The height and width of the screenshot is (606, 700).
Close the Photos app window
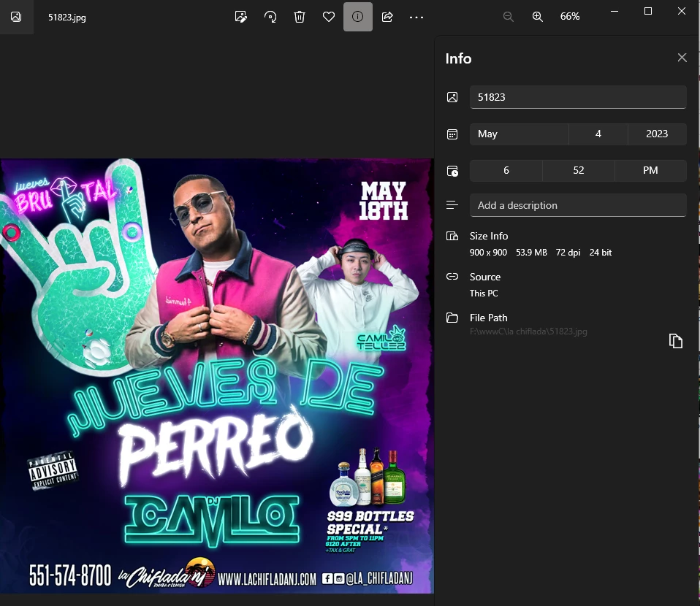(682, 11)
